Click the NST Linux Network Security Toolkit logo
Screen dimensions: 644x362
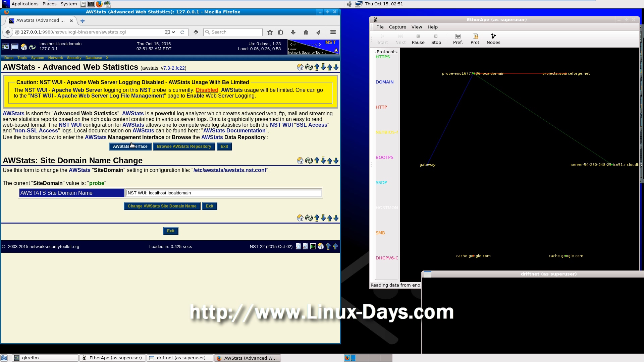tap(314, 47)
